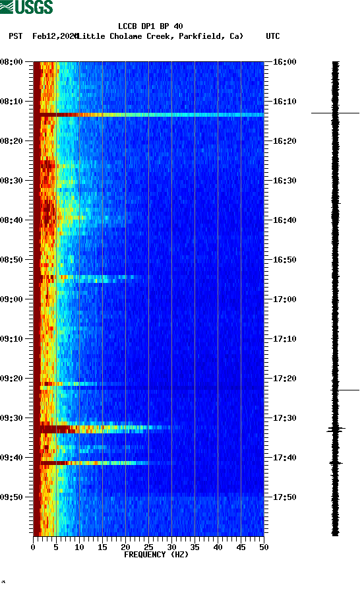Click the 08:50 PST time label

tap(12, 260)
